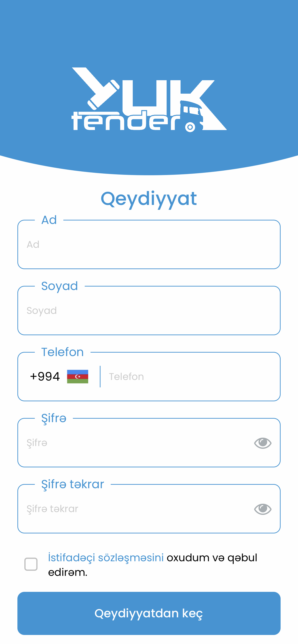The width and height of the screenshot is (298, 644).
Task: Click the Qeydiyyat heading
Action: (149, 199)
